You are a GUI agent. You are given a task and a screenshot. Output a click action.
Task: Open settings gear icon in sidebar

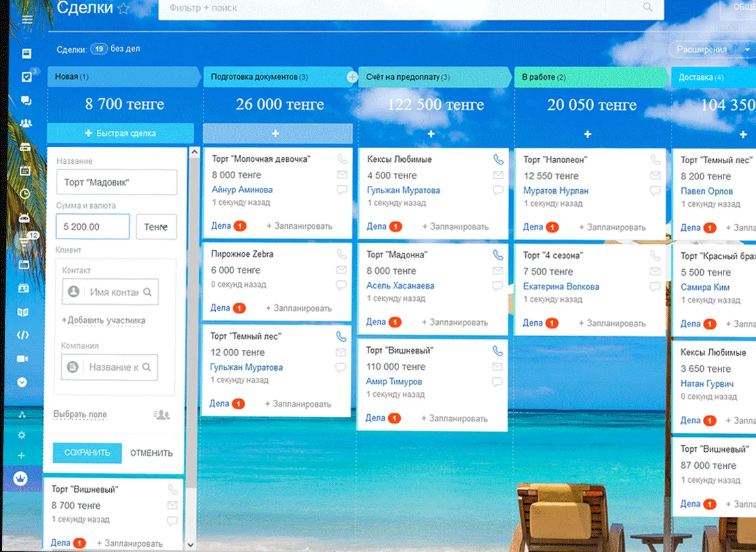(21, 435)
